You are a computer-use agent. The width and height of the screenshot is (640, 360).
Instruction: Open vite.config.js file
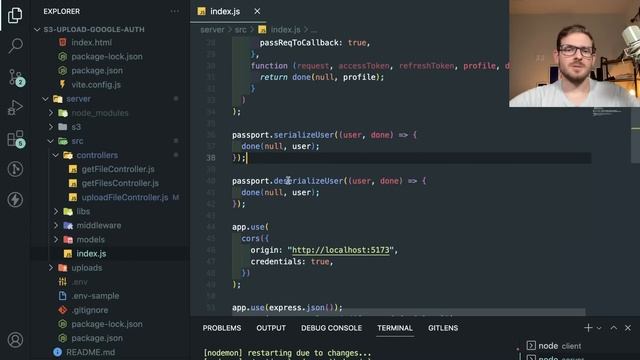click(96, 84)
